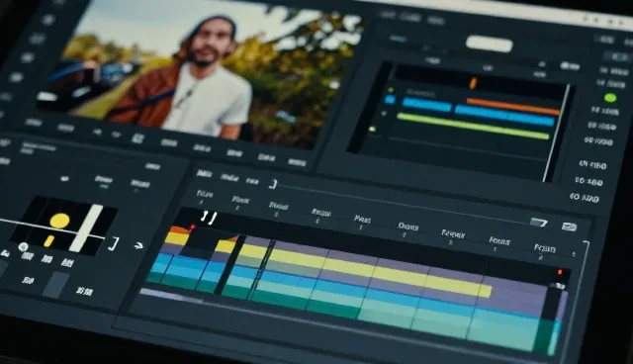Click the gray scrollbar thumb beneath timeline tracks
This screenshot has width=633, height=364.
pyautogui.click(x=170, y=296)
